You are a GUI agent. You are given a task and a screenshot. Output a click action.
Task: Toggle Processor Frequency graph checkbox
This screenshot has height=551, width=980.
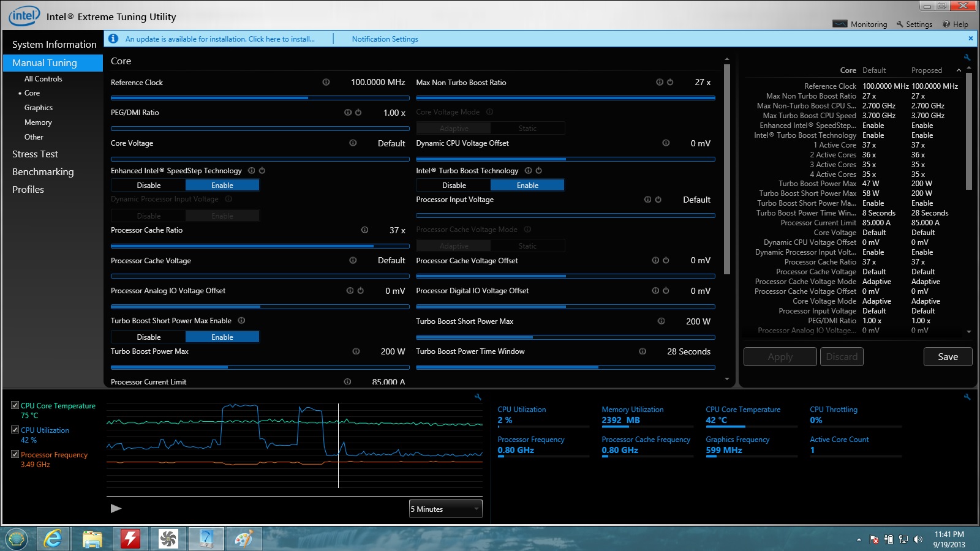[15, 454]
